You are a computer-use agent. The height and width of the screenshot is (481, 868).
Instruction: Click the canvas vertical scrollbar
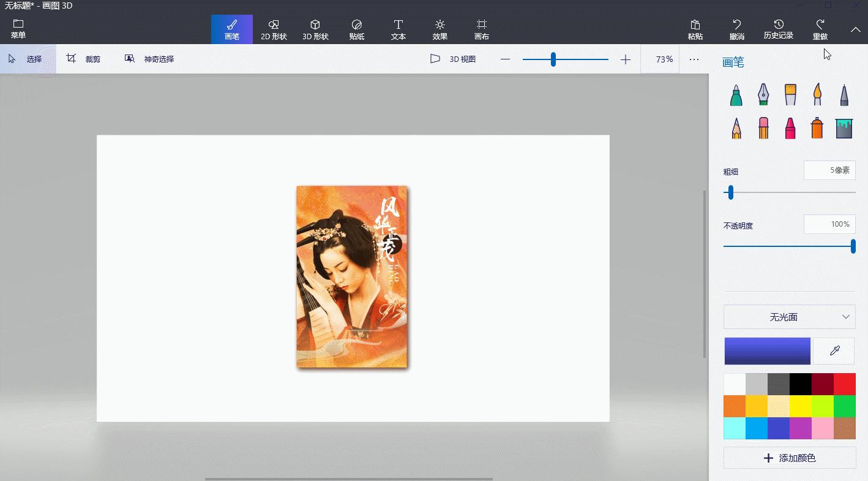(705, 274)
